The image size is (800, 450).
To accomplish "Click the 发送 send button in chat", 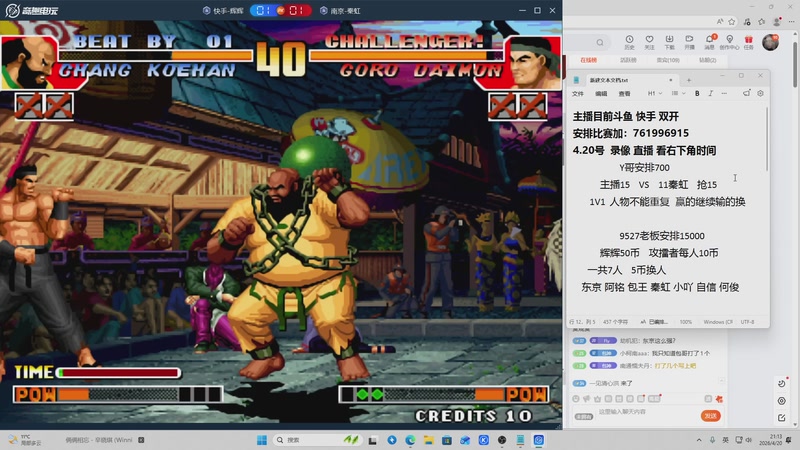I will click(710, 416).
